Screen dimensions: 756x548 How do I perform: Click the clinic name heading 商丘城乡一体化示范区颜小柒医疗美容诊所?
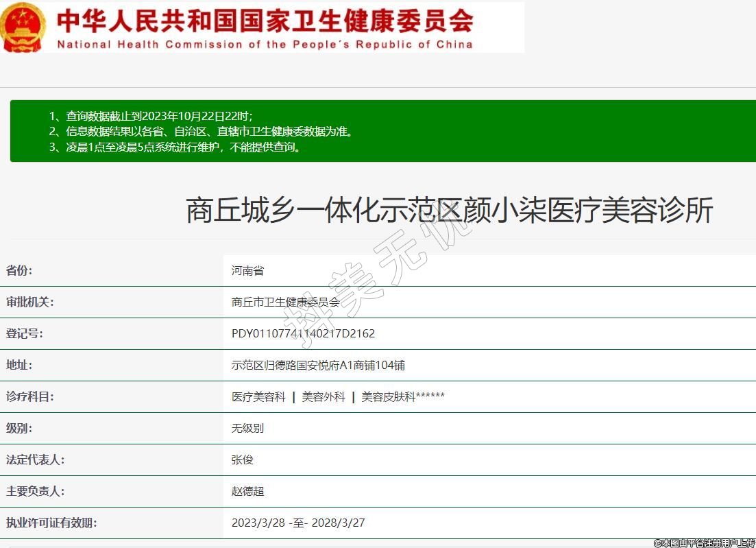coord(449,210)
